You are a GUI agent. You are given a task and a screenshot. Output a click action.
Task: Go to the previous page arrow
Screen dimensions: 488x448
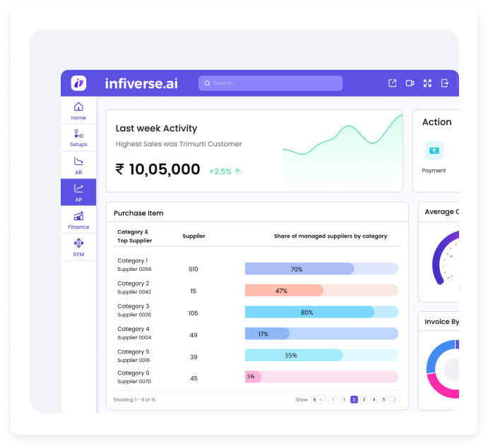coord(333,399)
